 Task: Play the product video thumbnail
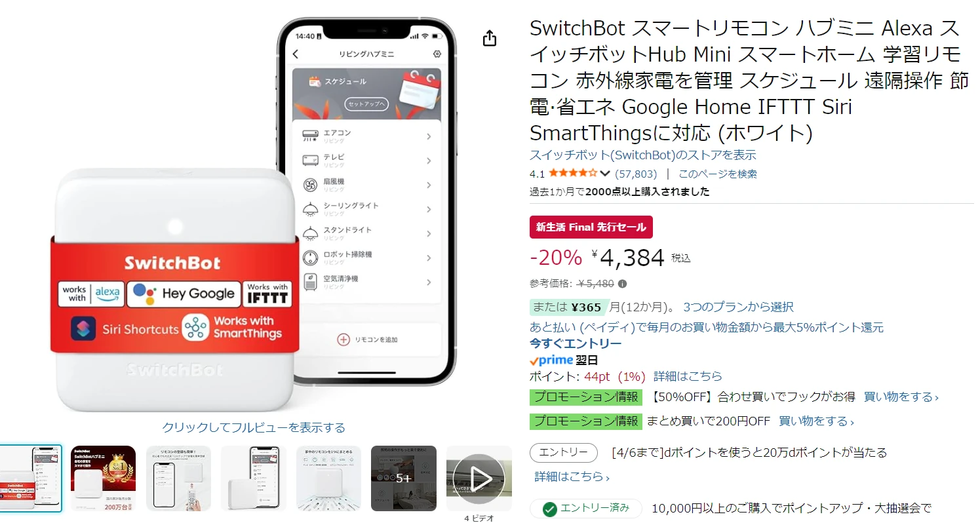tap(479, 478)
